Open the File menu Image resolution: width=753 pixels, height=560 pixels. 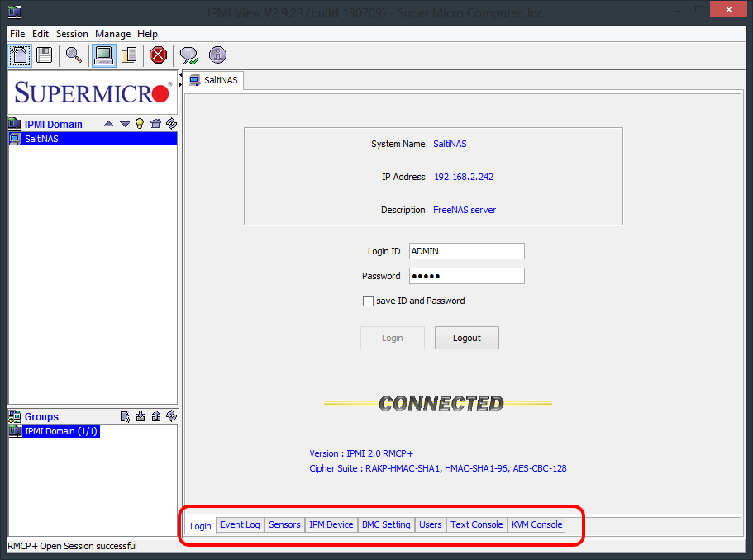pyautogui.click(x=17, y=34)
